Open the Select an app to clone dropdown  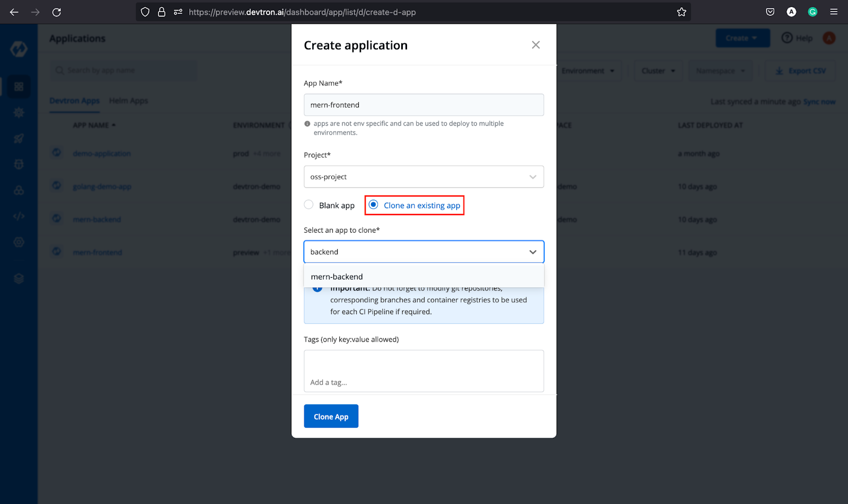click(x=423, y=252)
